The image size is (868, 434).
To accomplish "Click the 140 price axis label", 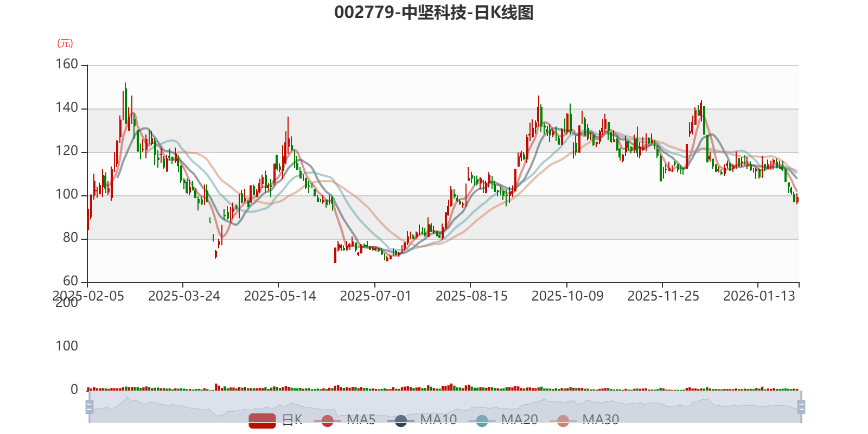I will [67, 108].
